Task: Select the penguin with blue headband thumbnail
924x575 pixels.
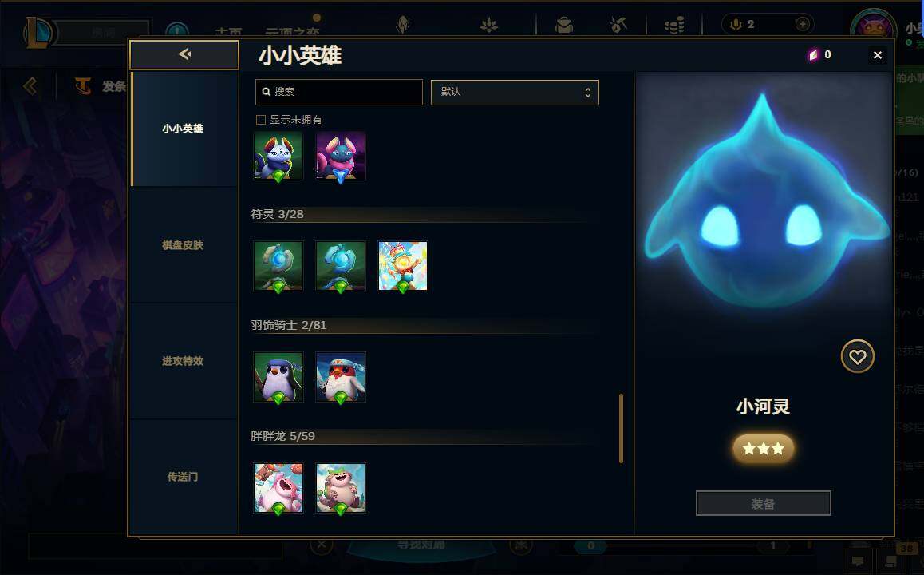Action: [x=278, y=377]
